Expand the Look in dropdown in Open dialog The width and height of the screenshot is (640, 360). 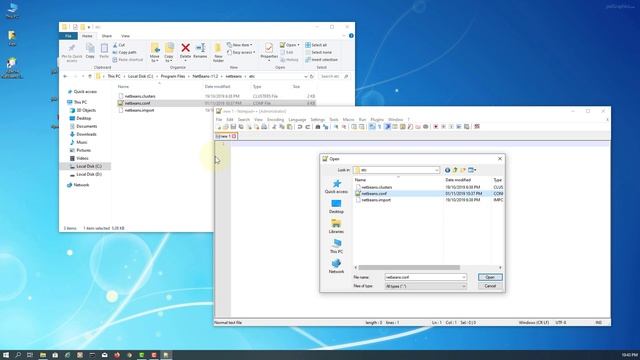(436, 170)
